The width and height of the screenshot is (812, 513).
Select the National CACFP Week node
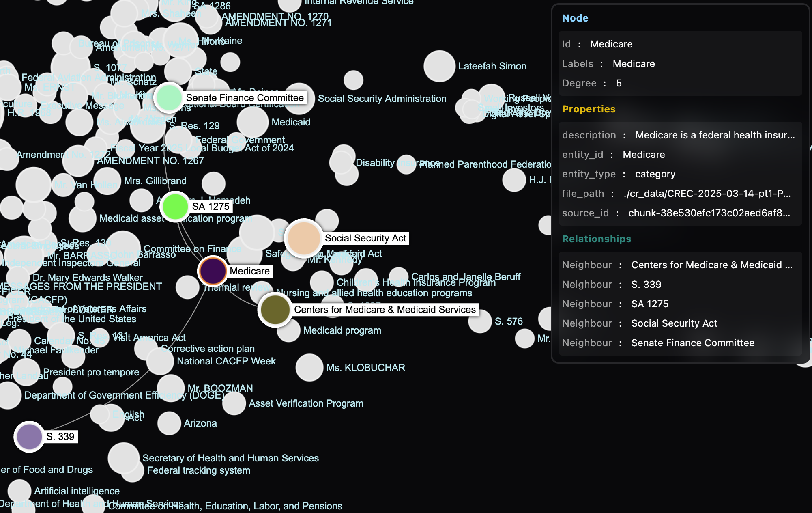tap(160, 361)
